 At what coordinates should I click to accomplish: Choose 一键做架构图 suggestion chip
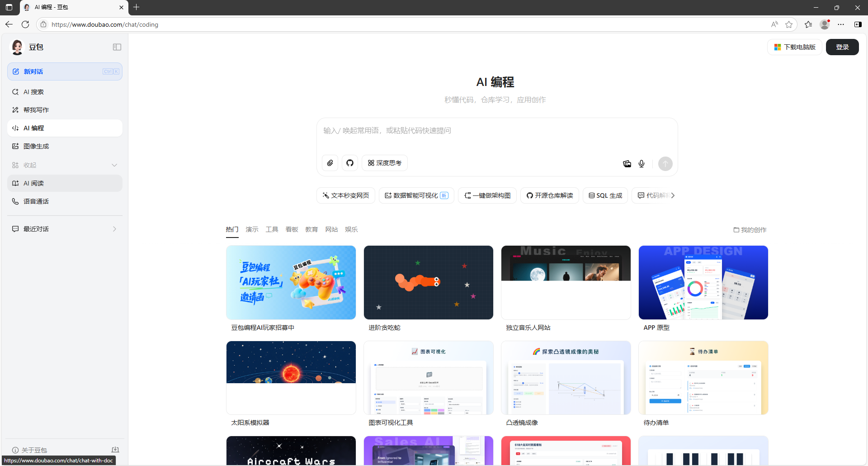click(x=487, y=195)
